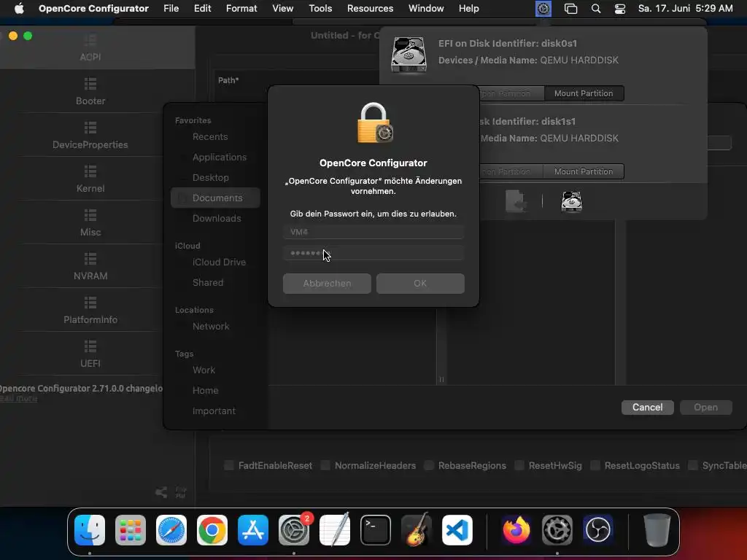Viewport: 747px width, 560px height.
Task: Click Open in the file dialog
Action: [x=705, y=407]
